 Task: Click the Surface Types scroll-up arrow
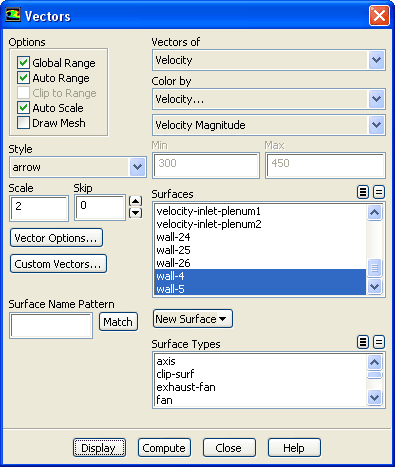(x=375, y=362)
